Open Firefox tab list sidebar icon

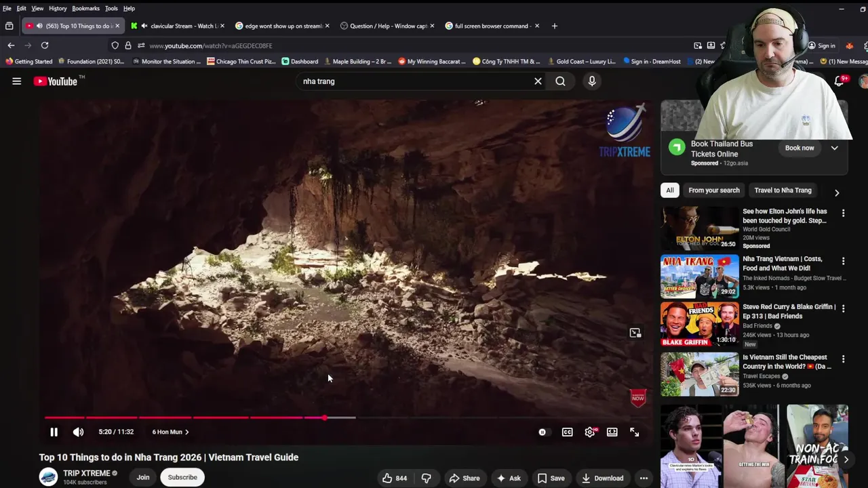pyautogui.click(x=9, y=26)
